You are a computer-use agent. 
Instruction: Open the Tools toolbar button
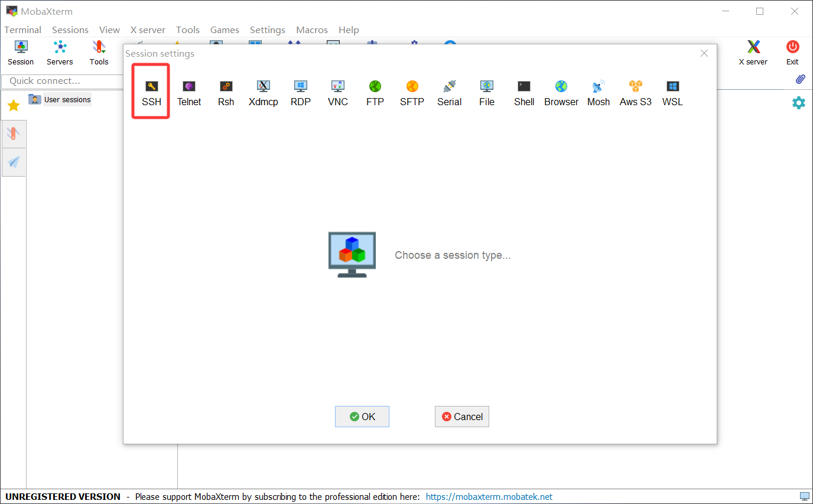coord(99,53)
